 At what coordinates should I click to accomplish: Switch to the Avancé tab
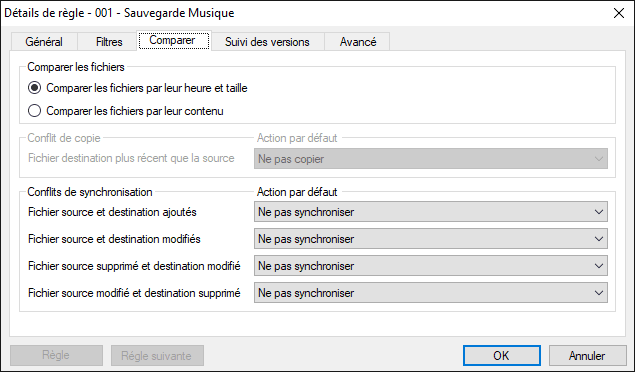pyautogui.click(x=358, y=42)
